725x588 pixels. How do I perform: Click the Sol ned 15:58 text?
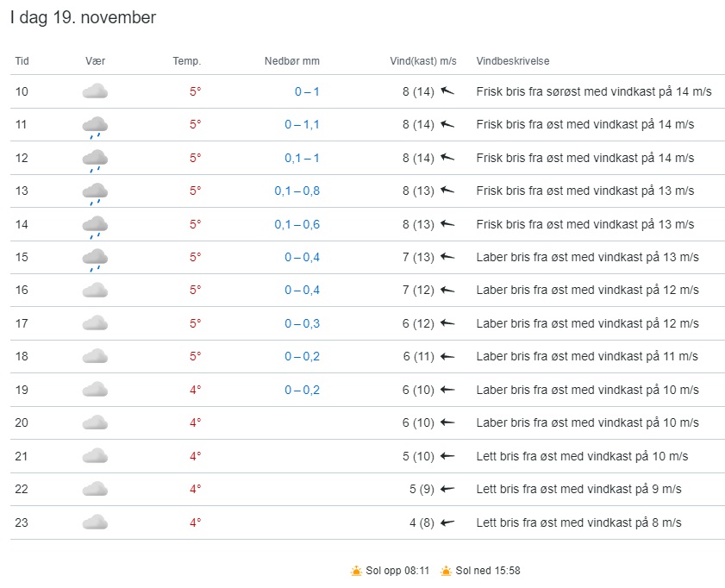[x=488, y=571]
